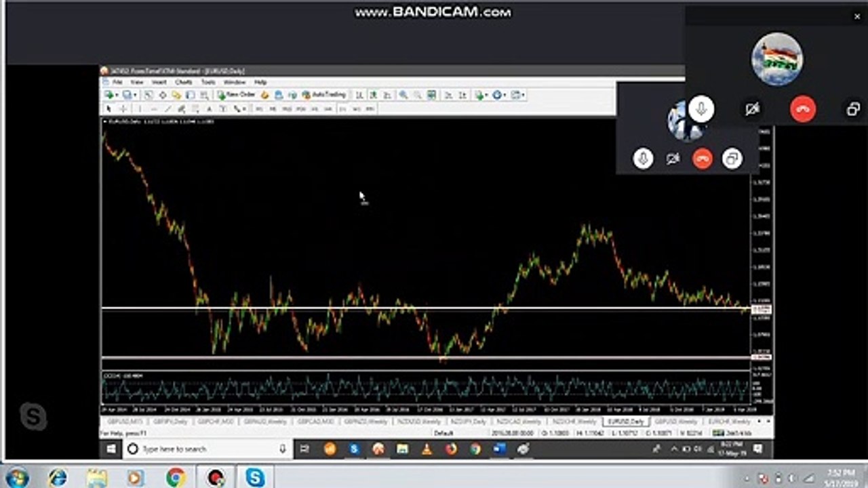Set timeframe to H4
The image size is (868, 488).
[328, 109]
